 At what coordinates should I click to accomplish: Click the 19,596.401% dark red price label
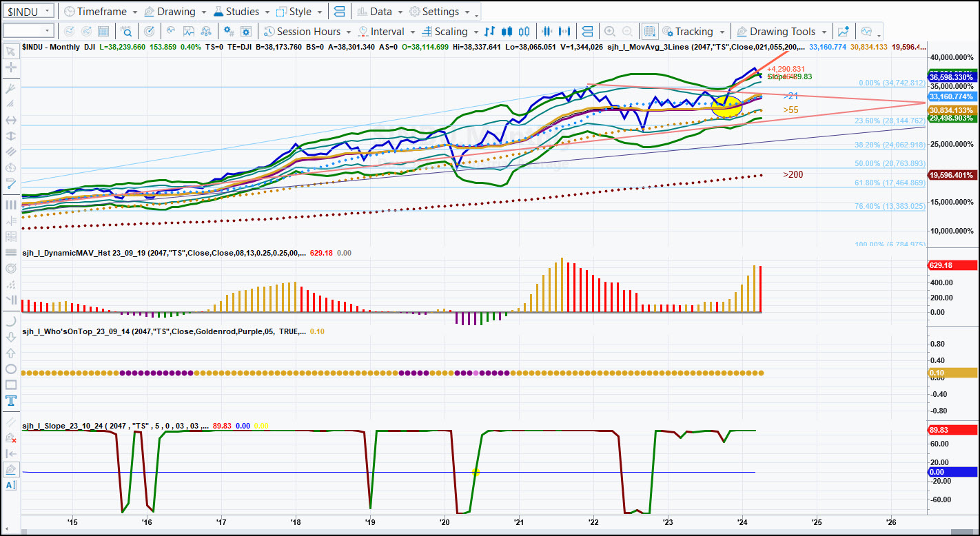[x=952, y=175]
